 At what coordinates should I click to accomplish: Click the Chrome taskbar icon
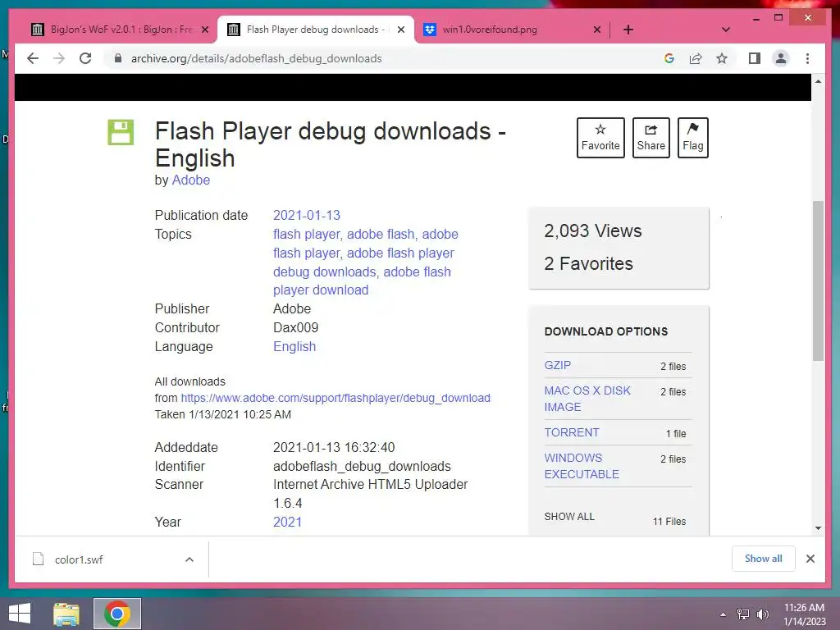point(117,614)
